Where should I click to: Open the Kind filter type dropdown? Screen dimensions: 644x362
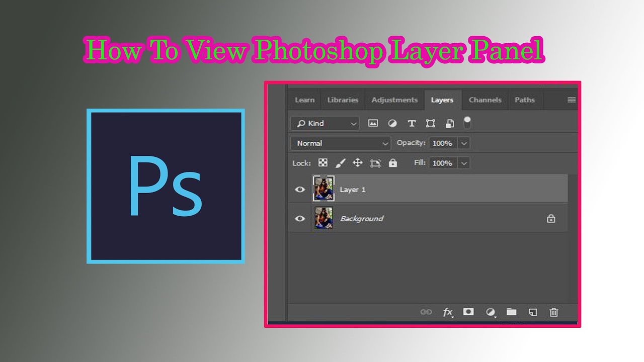(x=325, y=123)
